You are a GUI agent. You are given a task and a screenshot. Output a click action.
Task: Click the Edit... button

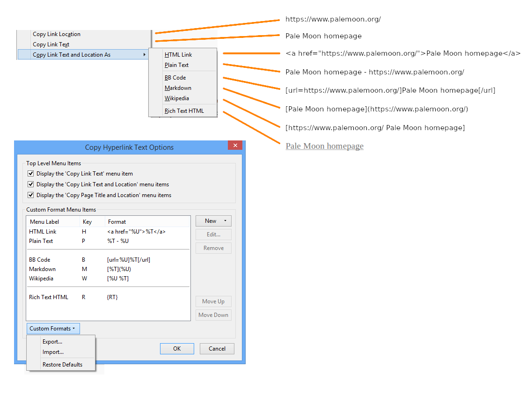click(x=213, y=235)
